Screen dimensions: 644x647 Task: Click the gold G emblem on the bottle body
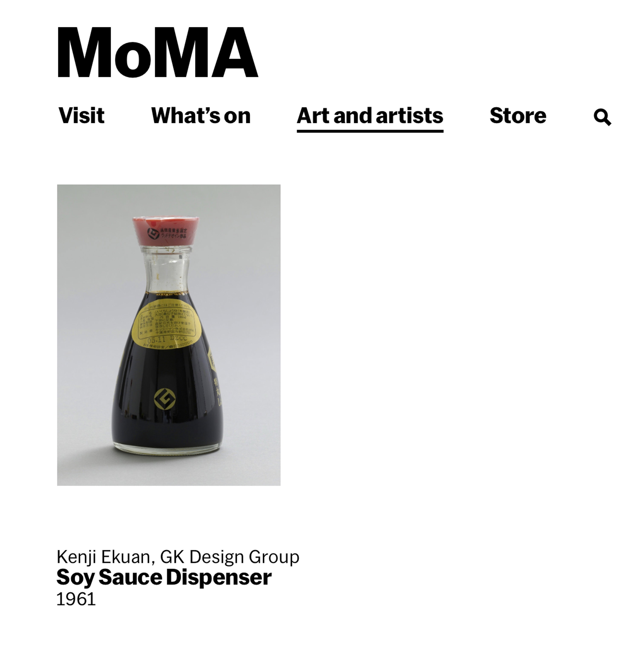click(165, 399)
